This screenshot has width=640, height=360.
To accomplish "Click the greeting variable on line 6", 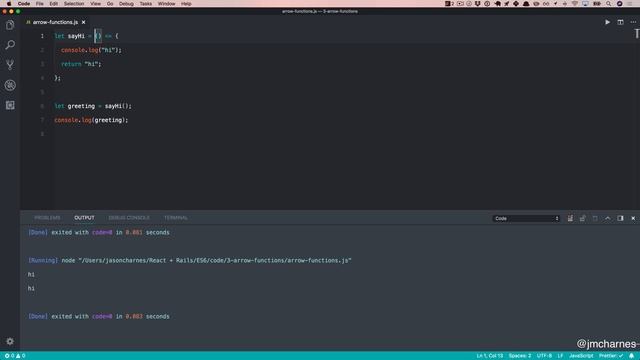I will pyautogui.click(x=81, y=106).
